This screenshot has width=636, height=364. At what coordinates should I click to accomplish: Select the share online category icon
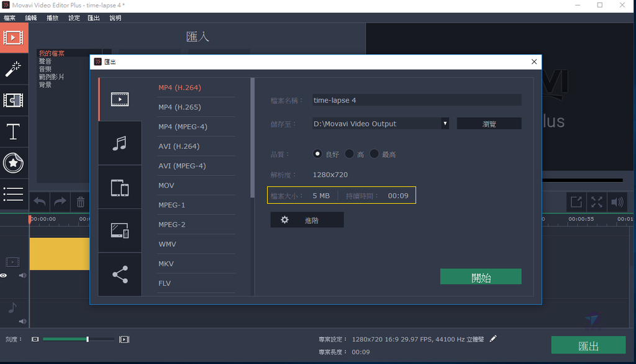click(120, 275)
